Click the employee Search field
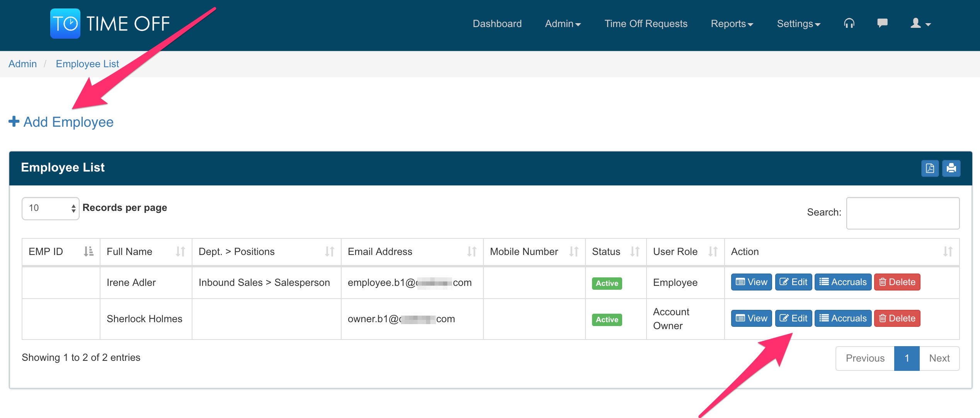Viewport: 980px width, 418px height. pos(903,213)
